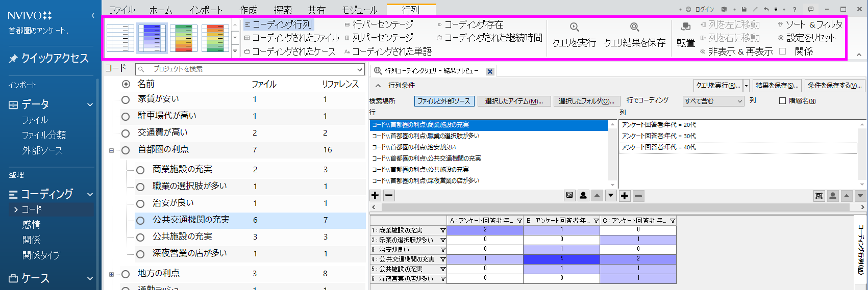This screenshot has height=290, width=868.
Task: Click the undo arrow in title bar
Action: click(766, 9)
